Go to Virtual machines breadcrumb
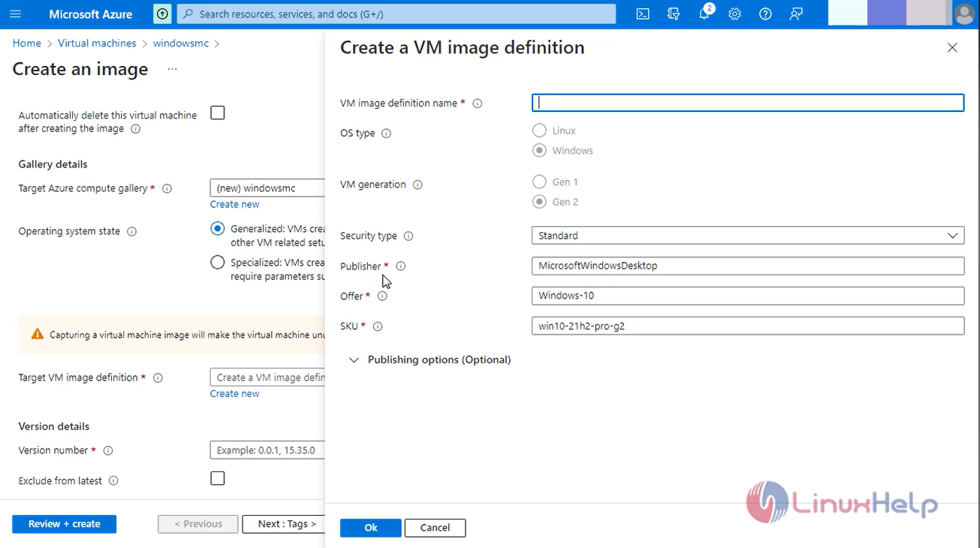The height and width of the screenshot is (548, 980). [97, 44]
